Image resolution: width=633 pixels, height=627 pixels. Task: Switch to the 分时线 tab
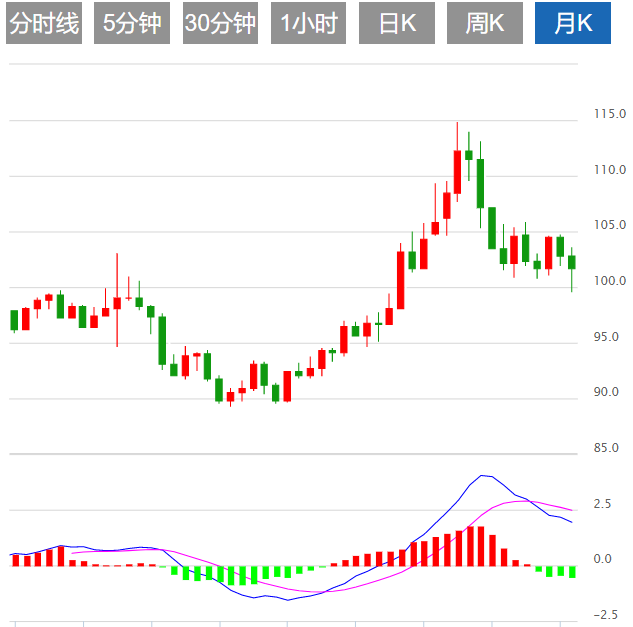click(43, 23)
